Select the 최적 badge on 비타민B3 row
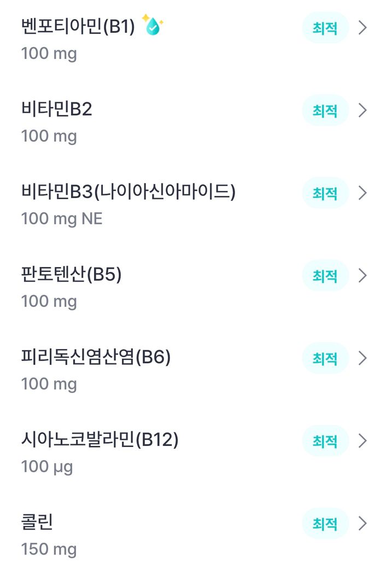Screen dimensions: 392x569 325,193
